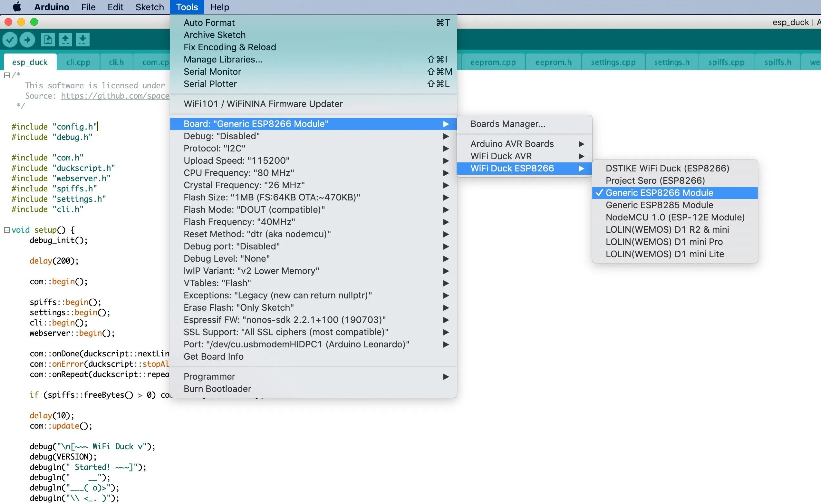Click the Verify checkmark toolbar icon
This screenshot has width=821, height=504.
(10, 40)
